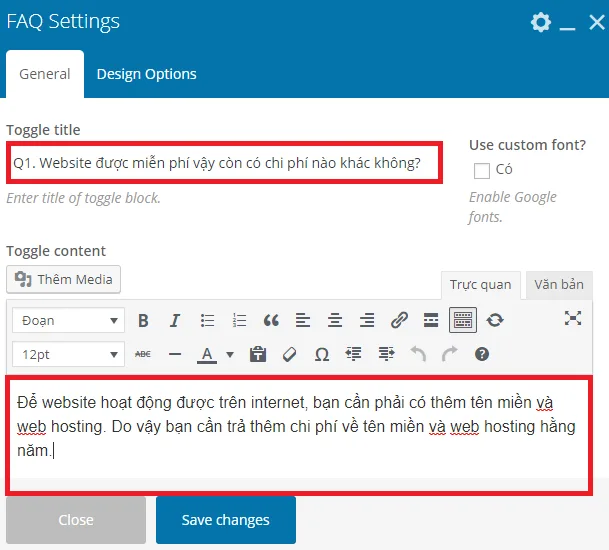The image size is (609, 550).
Task: Toggle the toolbar kitchen sink icon
Action: click(x=463, y=320)
